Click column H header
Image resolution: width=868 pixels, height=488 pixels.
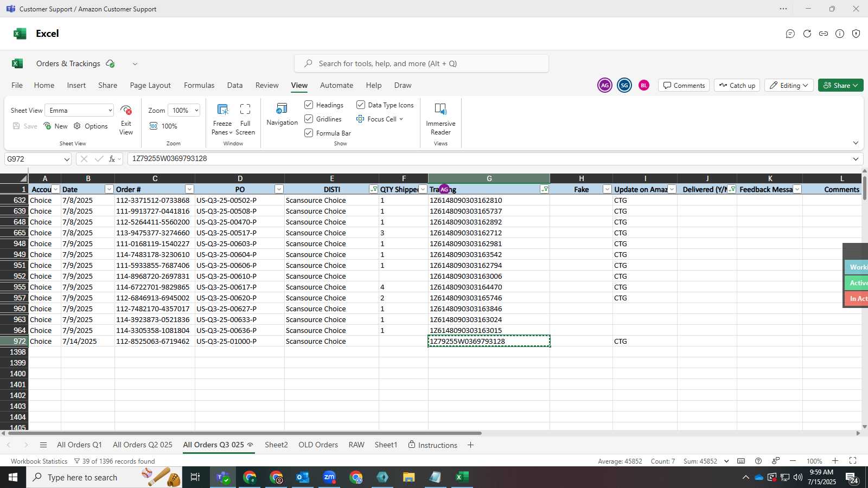coord(581,178)
